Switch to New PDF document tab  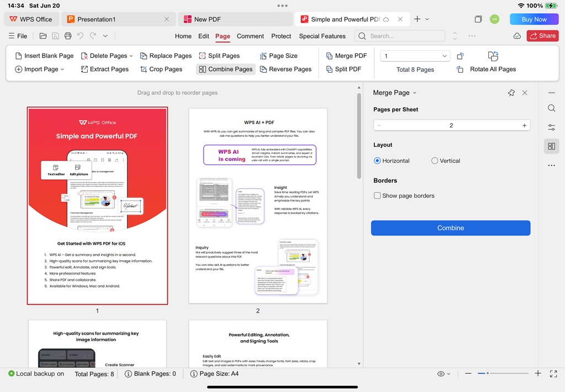235,19
